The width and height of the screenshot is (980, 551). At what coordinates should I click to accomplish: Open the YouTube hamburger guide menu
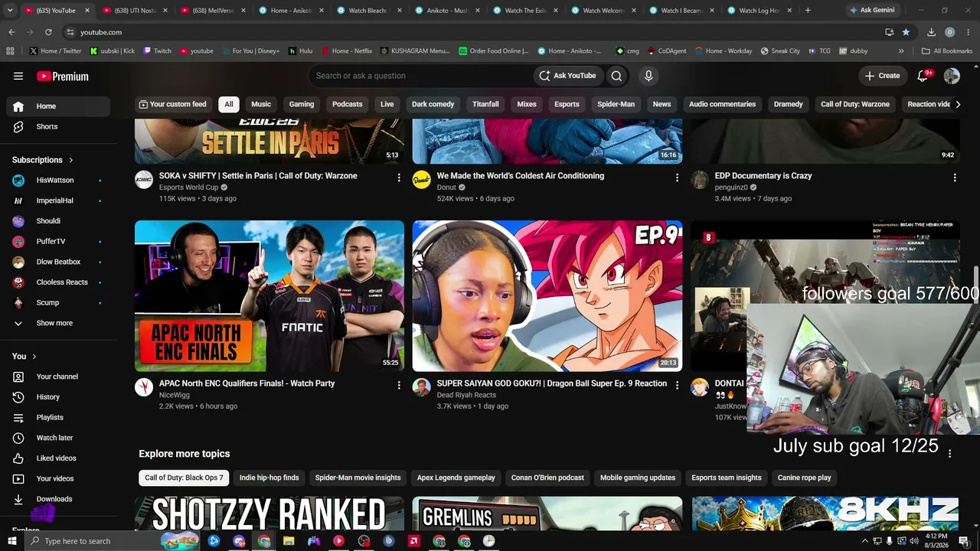(18, 76)
